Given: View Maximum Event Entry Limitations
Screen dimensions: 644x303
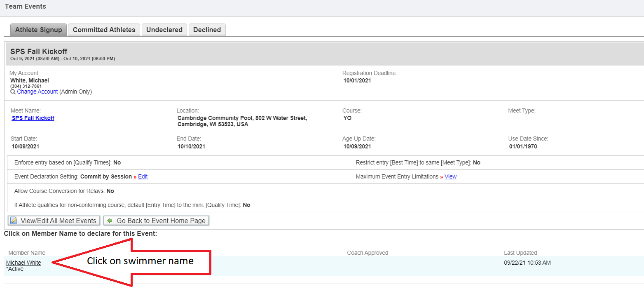Looking at the screenshot, I should point(450,176).
